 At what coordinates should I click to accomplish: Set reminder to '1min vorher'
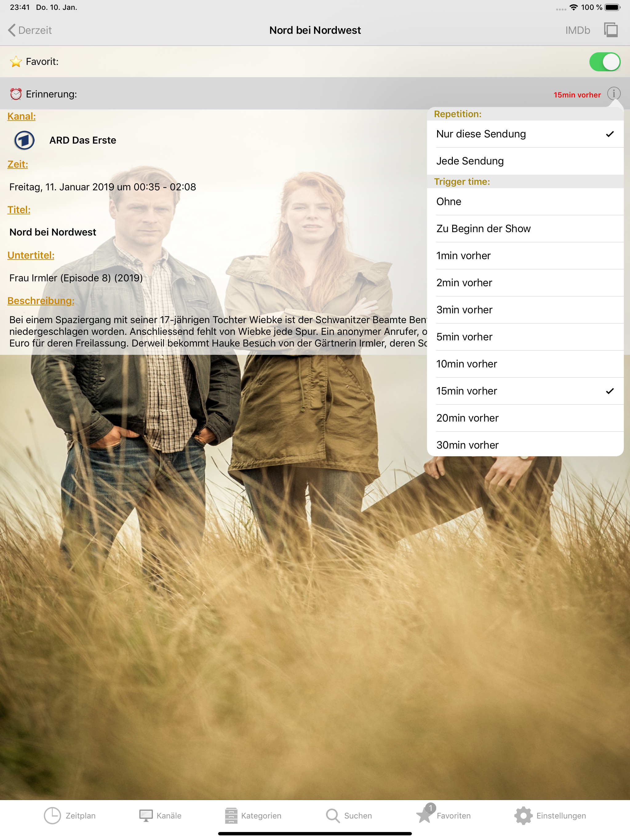pyautogui.click(x=525, y=256)
